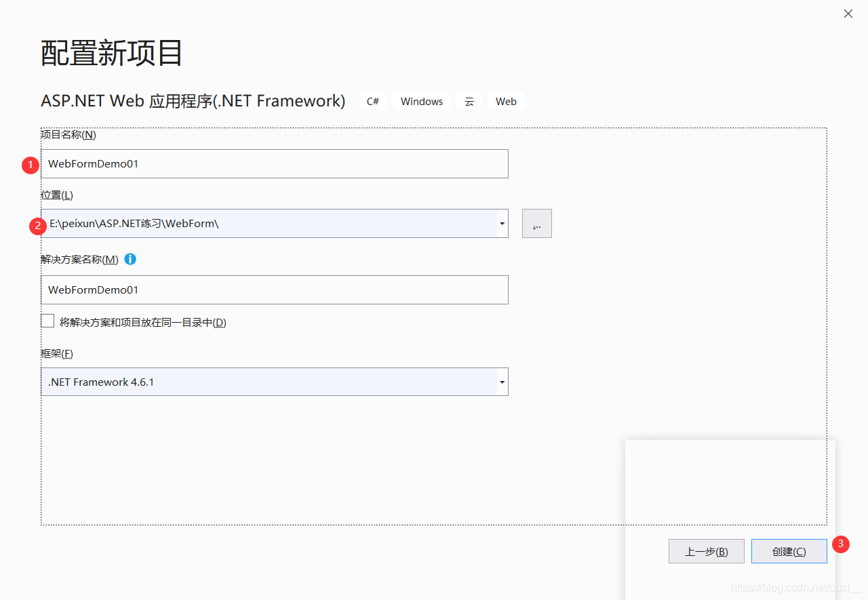Click the ASP.NET Web 应用程序 template title
Screen dimensions: 868x600
193,101
